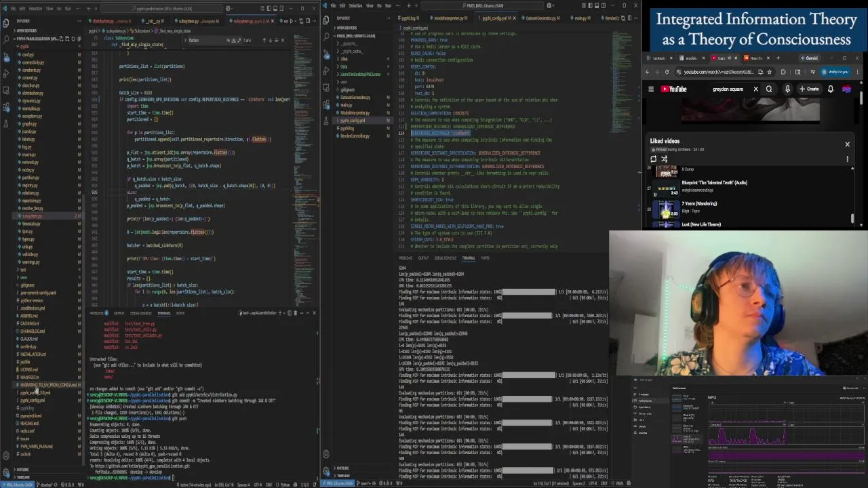Expand OUTLINE section in PNDL window

click(x=342, y=468)
